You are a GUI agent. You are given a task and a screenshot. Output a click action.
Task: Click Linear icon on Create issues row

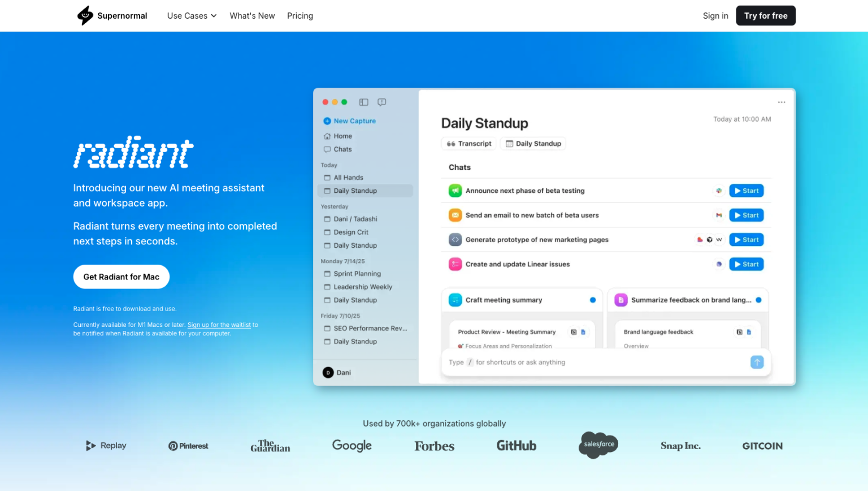(x=719, y=264)
